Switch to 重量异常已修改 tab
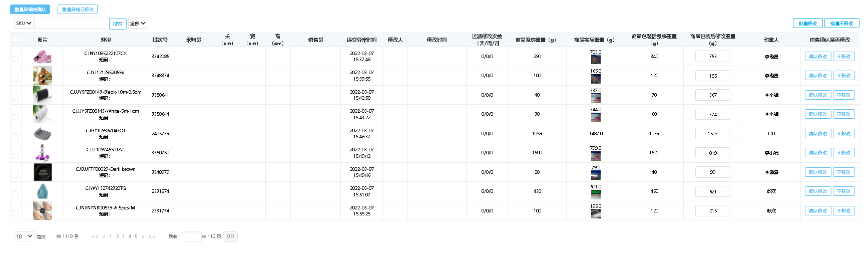 tap(78, 10)
